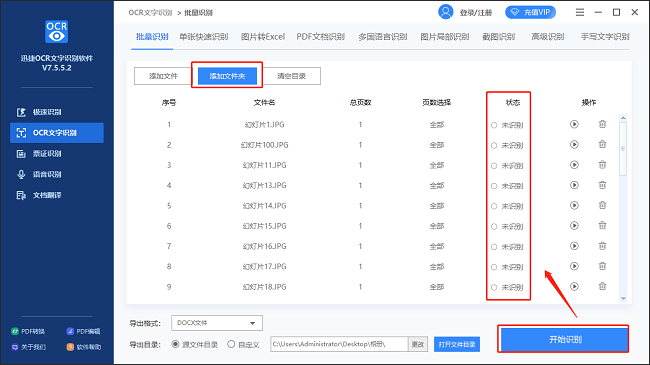Open 票证识别 in the sidebar
This screenshot has height=365, width=650.
[x=57, y=153]
